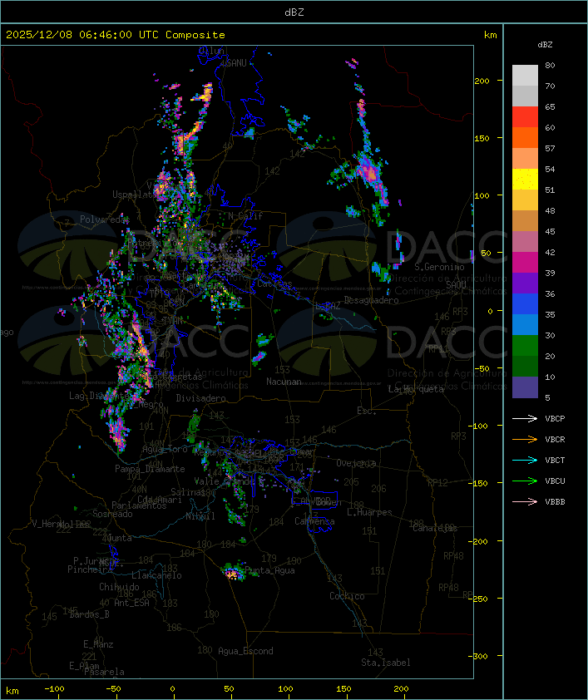Click the Punta_Agua place label
This screenshot has height=700, width=588.
tap(269, 570)
